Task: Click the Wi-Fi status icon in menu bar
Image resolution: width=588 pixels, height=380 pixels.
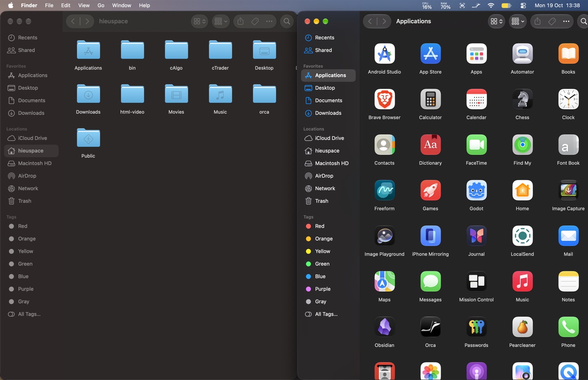Action: (491, 5)
